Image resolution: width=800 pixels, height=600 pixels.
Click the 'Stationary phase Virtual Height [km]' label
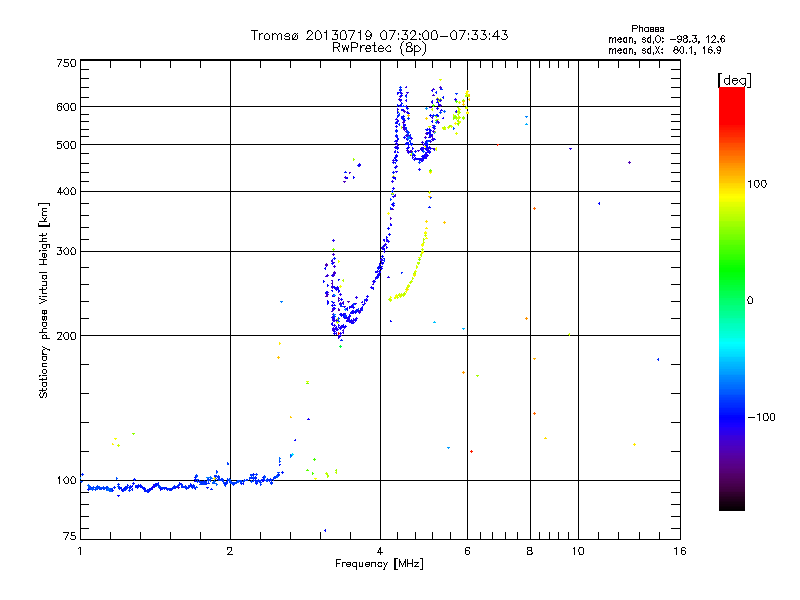point(43,300)
